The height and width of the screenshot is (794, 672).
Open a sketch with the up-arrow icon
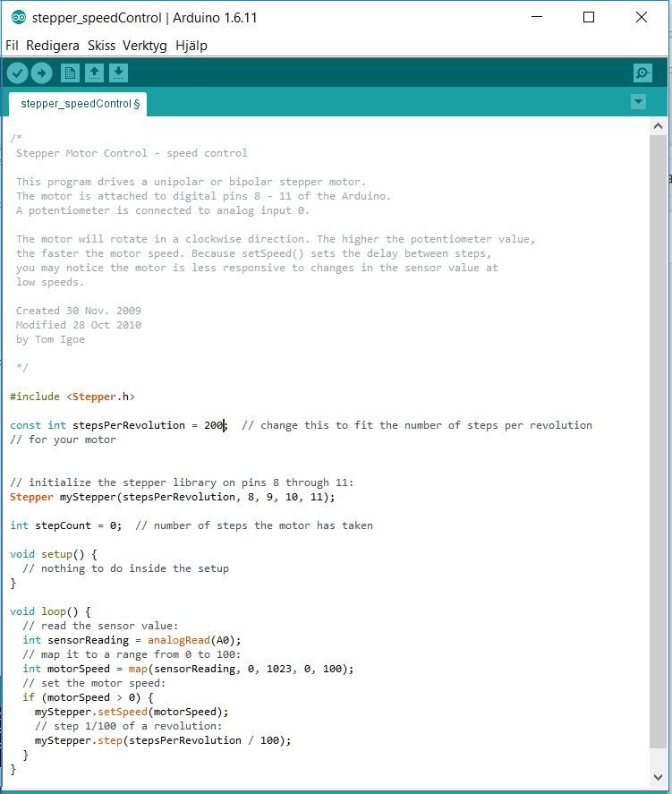pyautogui.click(x=94, y=73)
